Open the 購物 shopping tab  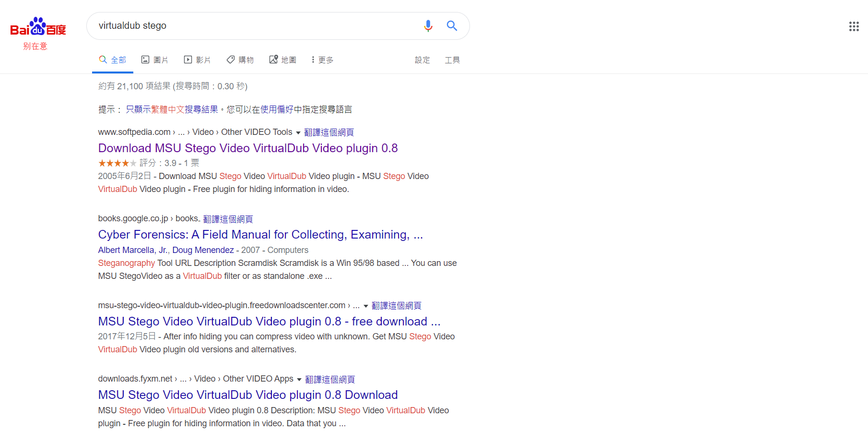(x=240, y=60)
